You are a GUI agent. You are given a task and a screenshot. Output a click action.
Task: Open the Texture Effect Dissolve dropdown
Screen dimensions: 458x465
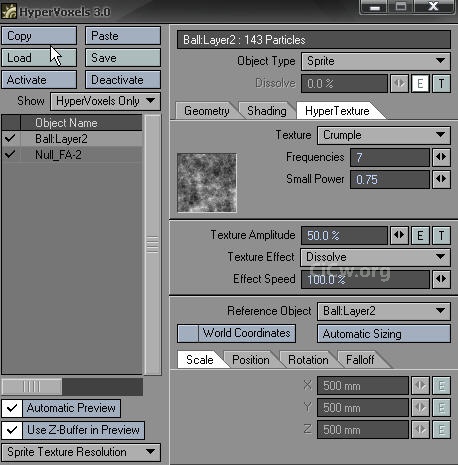(376, 257)
